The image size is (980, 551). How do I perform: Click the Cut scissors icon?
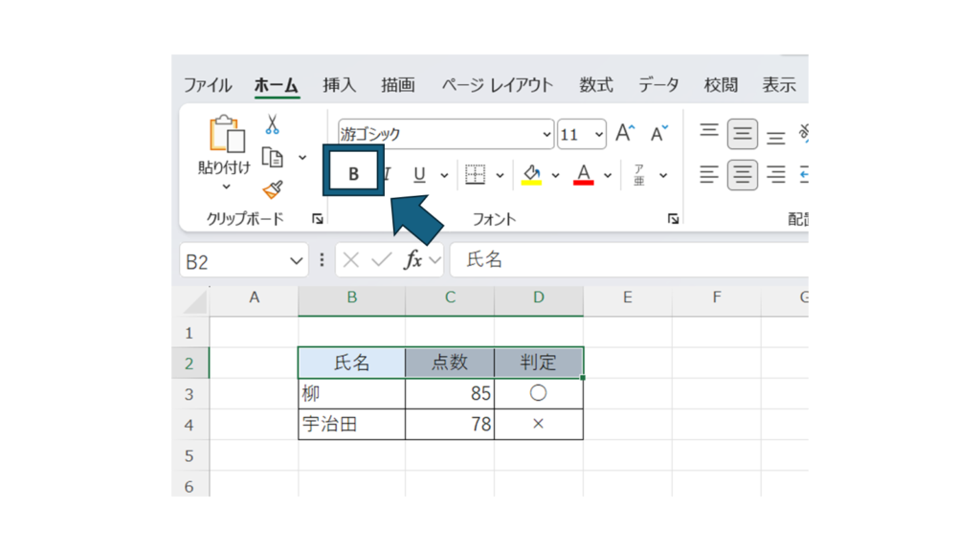273,125
